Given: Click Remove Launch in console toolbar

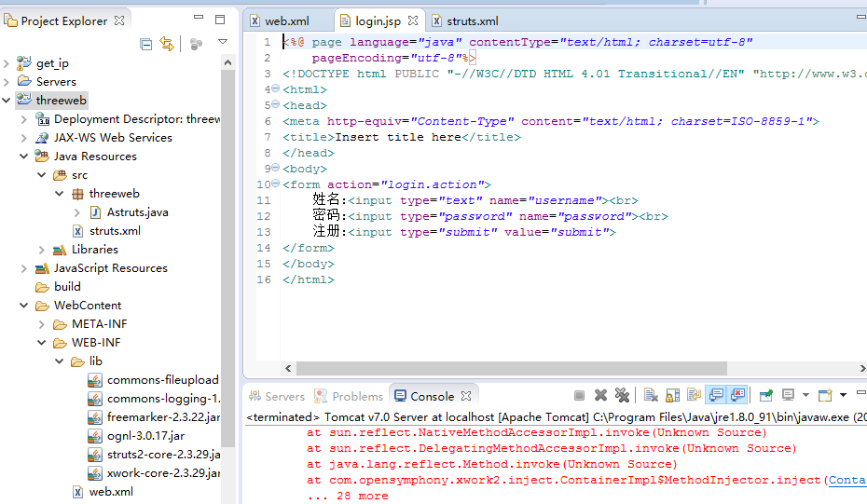Looking at the screenshot, I should [x=600, y=395].
